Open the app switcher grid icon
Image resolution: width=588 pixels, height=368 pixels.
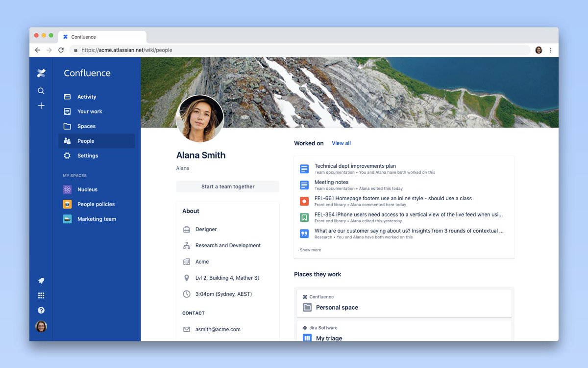(x=41, y=295)
